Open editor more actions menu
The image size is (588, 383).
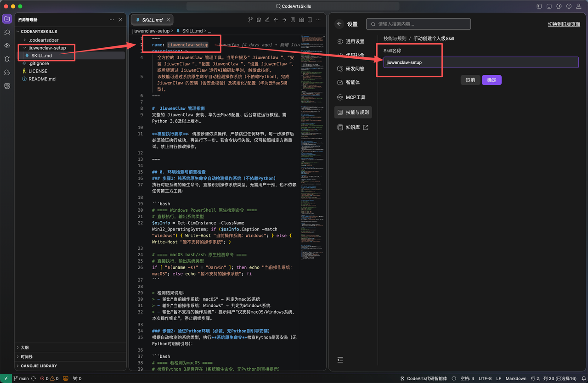coord(318,20)
